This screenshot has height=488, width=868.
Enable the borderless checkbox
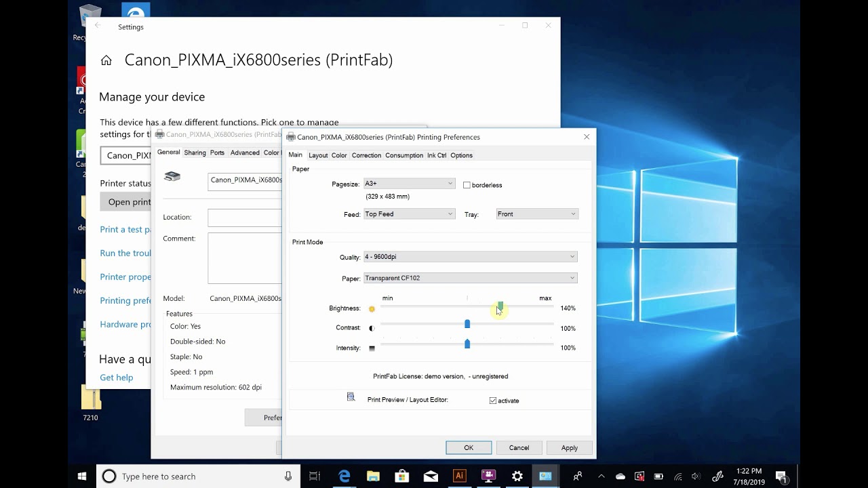tap(467, 185)
